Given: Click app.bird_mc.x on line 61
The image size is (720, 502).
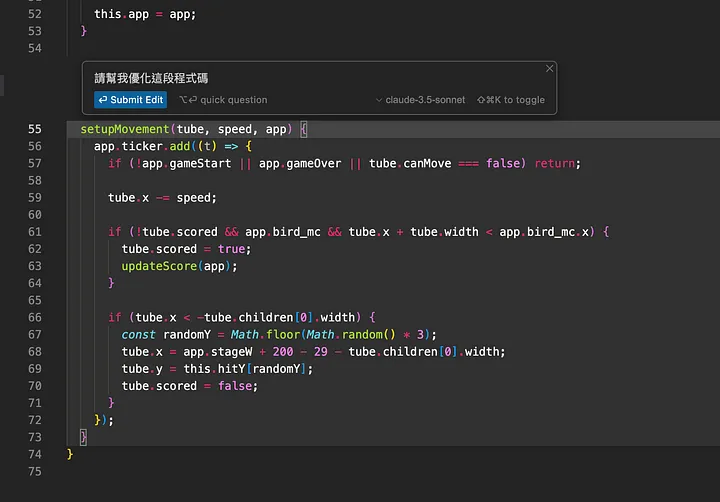Looking at the screenshot, I should coord(544,232).
